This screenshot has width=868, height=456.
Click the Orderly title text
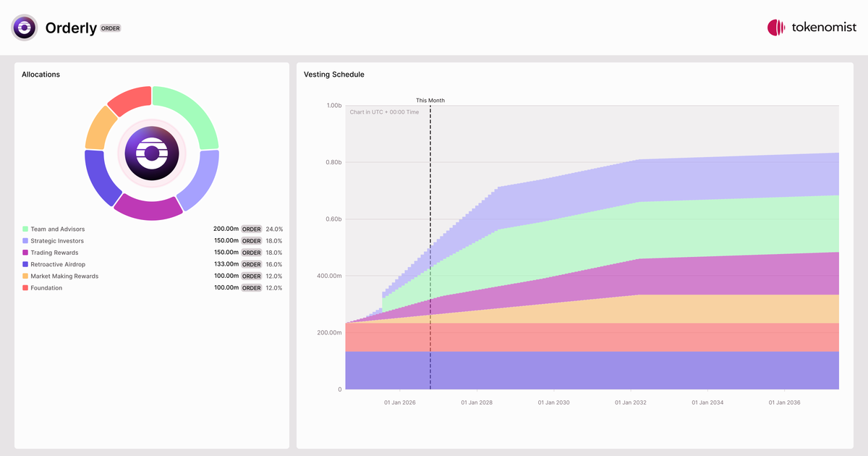[71, 28]
